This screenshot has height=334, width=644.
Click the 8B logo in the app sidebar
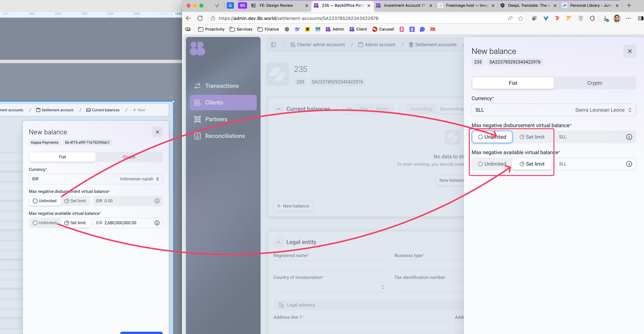[198, 49]
